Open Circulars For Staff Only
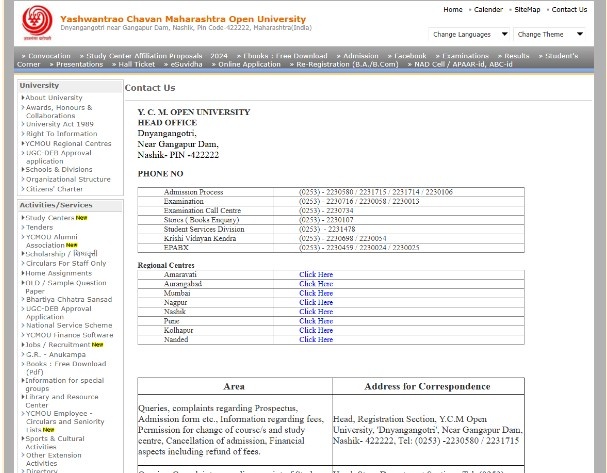607x473 pixels. pyautogui.click(x=65, y=263)
